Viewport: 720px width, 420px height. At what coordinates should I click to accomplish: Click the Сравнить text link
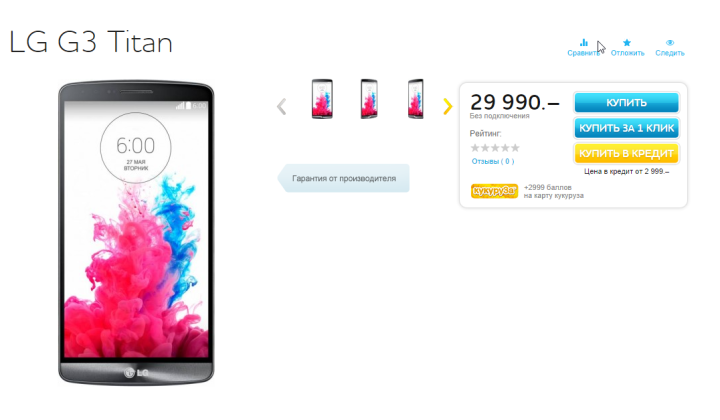(584, 53)
